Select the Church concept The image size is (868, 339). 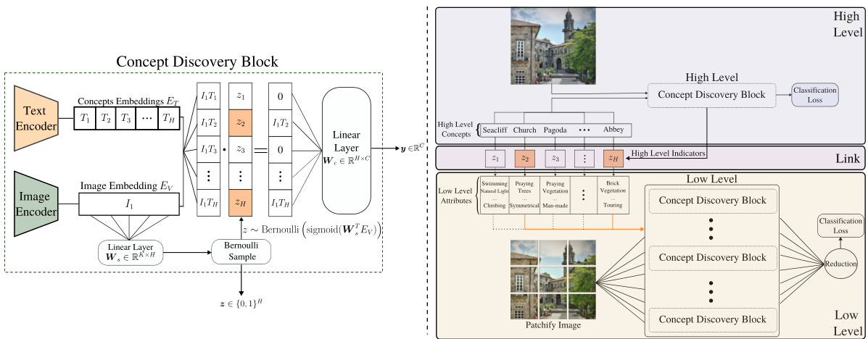tap(525, 130)
